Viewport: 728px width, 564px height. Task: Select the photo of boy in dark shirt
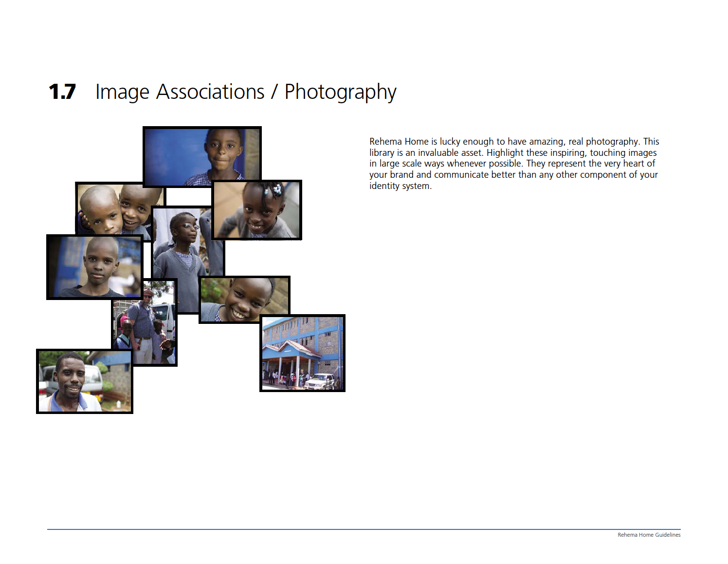pos(95,267)
